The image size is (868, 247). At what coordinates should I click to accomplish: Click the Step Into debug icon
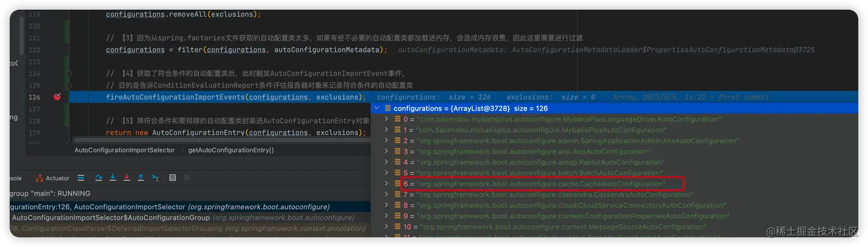coord(113,178)
